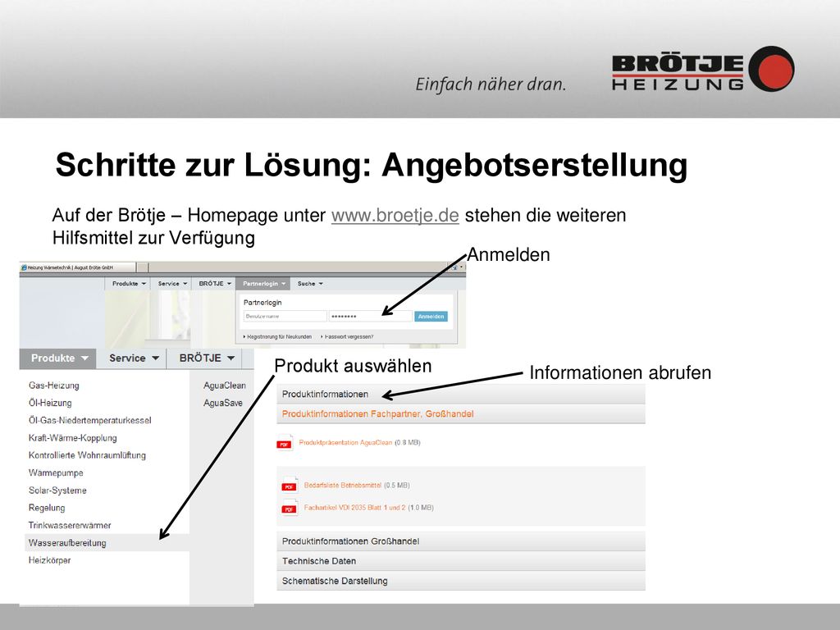Open small BRÖTJE menu in top browser bar
840x630 pixels.
pos(214,284)
